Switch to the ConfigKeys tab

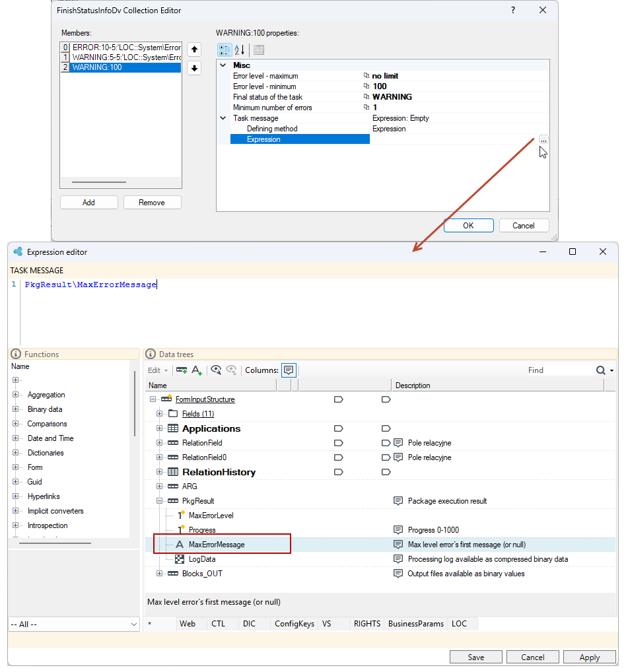pyautogui.click(x=295, y=624)
